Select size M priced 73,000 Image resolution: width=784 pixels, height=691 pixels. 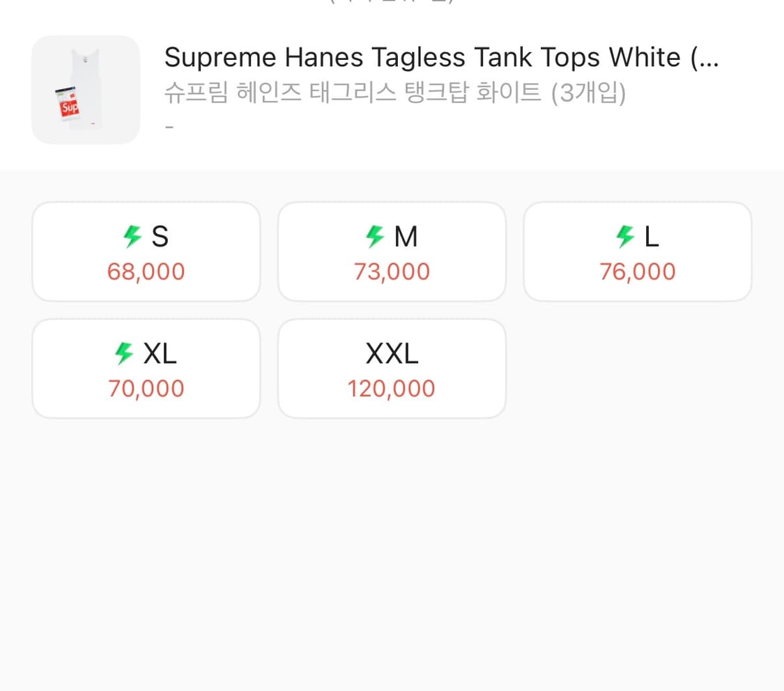[392, 251]
